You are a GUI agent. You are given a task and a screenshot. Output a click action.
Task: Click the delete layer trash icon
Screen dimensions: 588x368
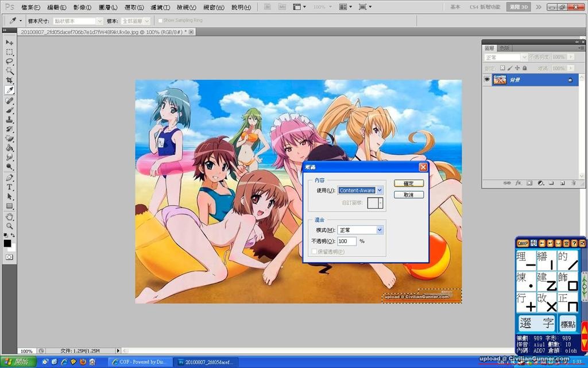572,183
